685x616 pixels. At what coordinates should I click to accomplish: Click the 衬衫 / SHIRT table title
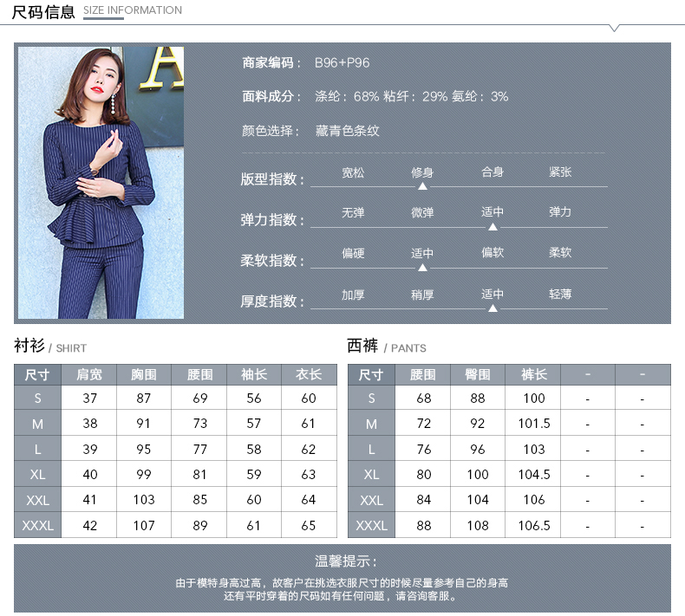pos(50,347)
